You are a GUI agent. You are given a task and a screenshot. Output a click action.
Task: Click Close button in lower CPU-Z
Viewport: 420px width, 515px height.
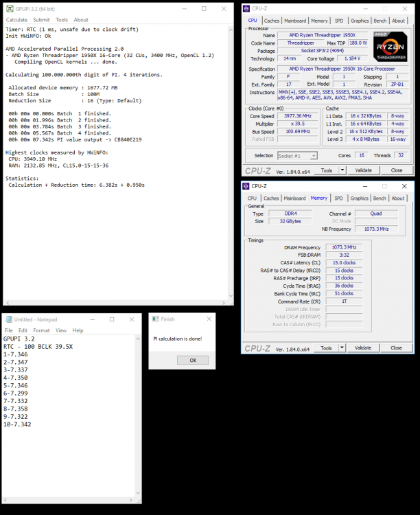pos(396,348)
